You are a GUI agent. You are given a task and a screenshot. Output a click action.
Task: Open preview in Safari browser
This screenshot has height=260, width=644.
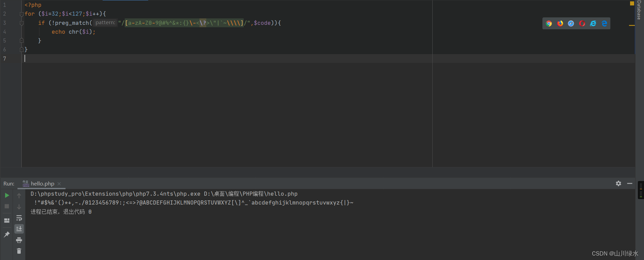point(571,23)
